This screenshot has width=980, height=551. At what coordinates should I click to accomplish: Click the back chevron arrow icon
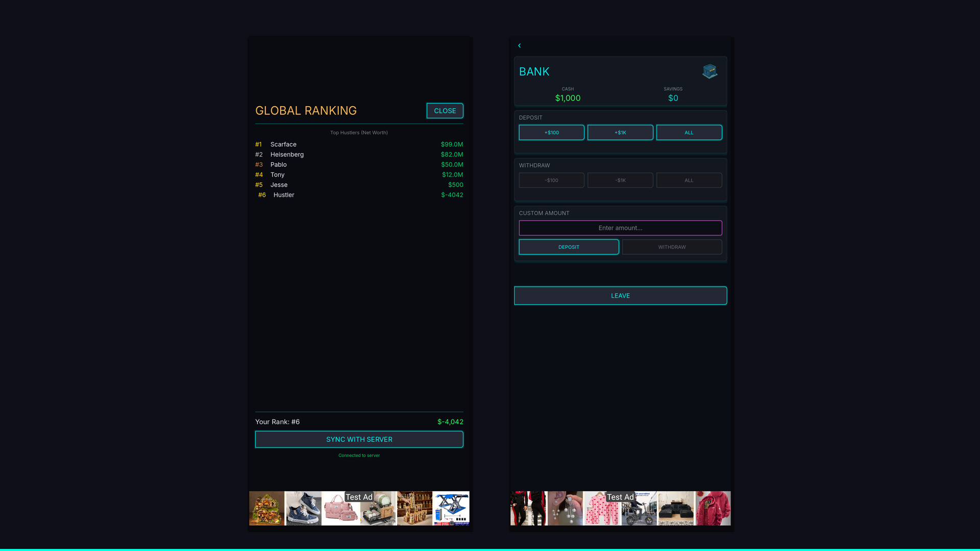[x=520, y=46]
